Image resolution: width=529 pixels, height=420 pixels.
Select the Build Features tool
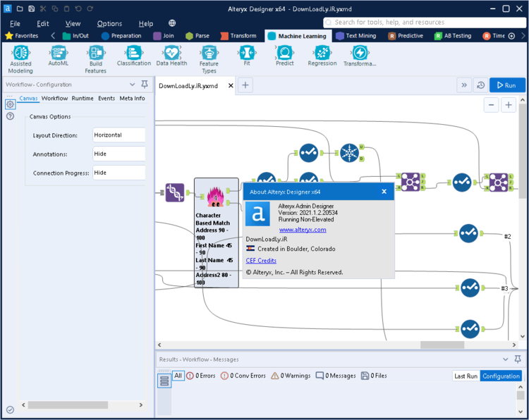coord(96,59)
